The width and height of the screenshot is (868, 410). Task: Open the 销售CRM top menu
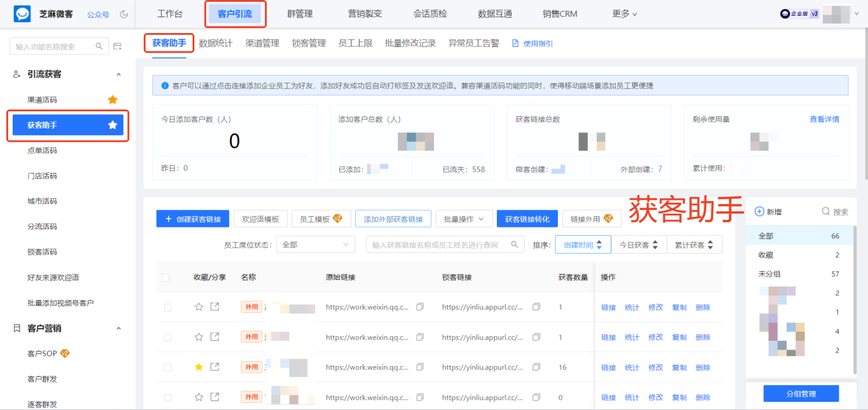click(560, 14)
